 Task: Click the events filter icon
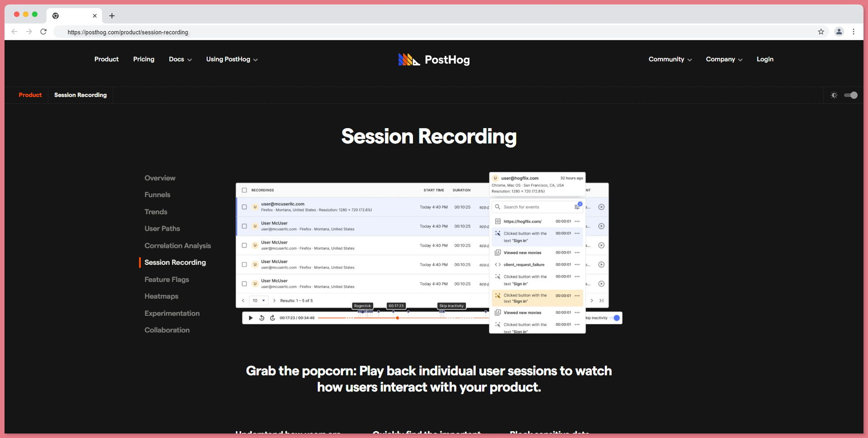pos(577,207)
